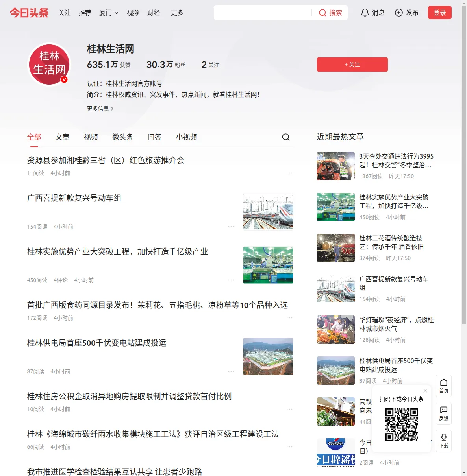467x476 pixels.
Task: Open hot article 3天查处交通违法行为3995起
Action: click(x=397, y=161)
